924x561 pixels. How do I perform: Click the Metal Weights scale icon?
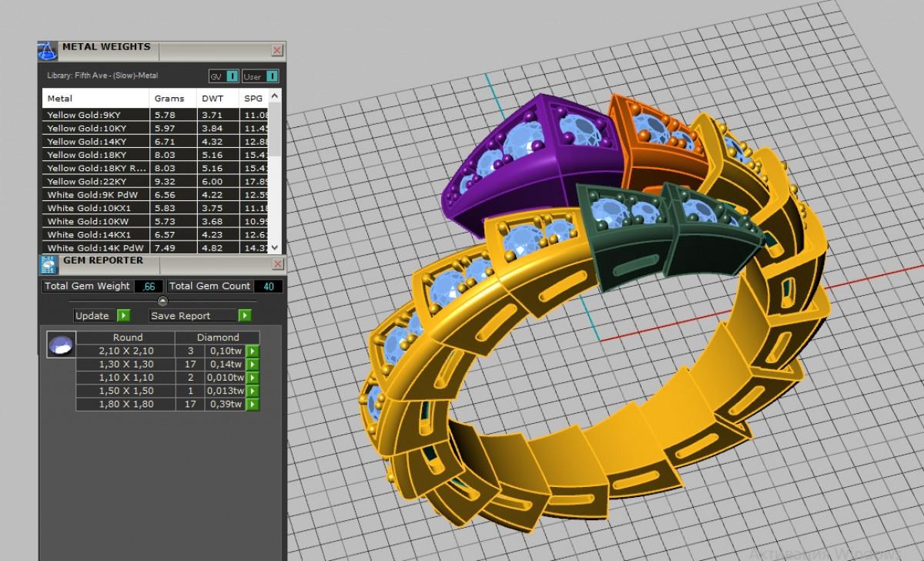(x=48, y=52)
